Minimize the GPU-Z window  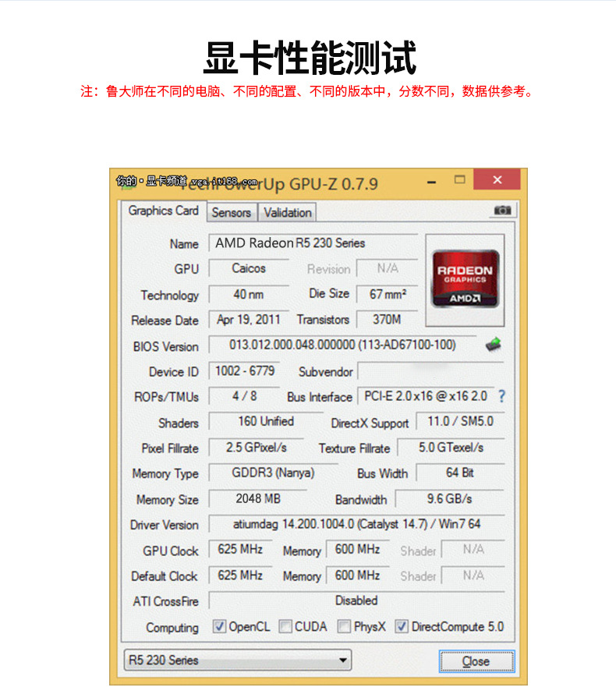point(431,182)
